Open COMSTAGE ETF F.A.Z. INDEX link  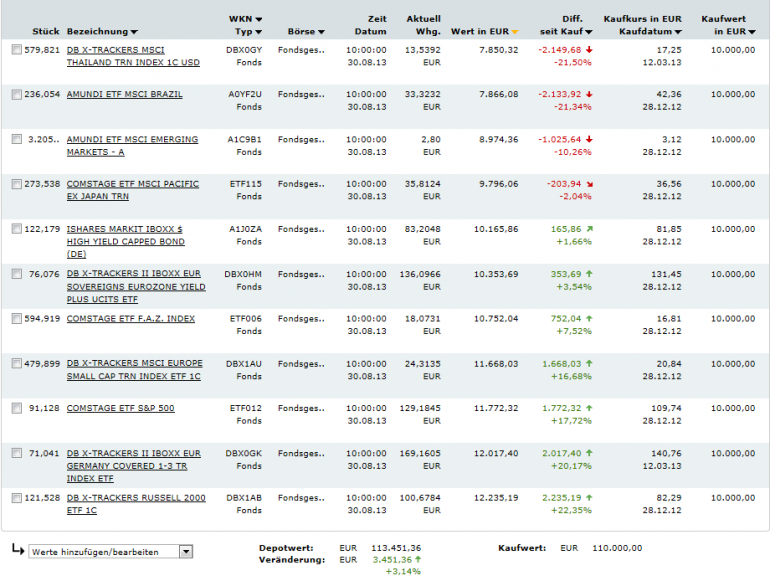130,319
